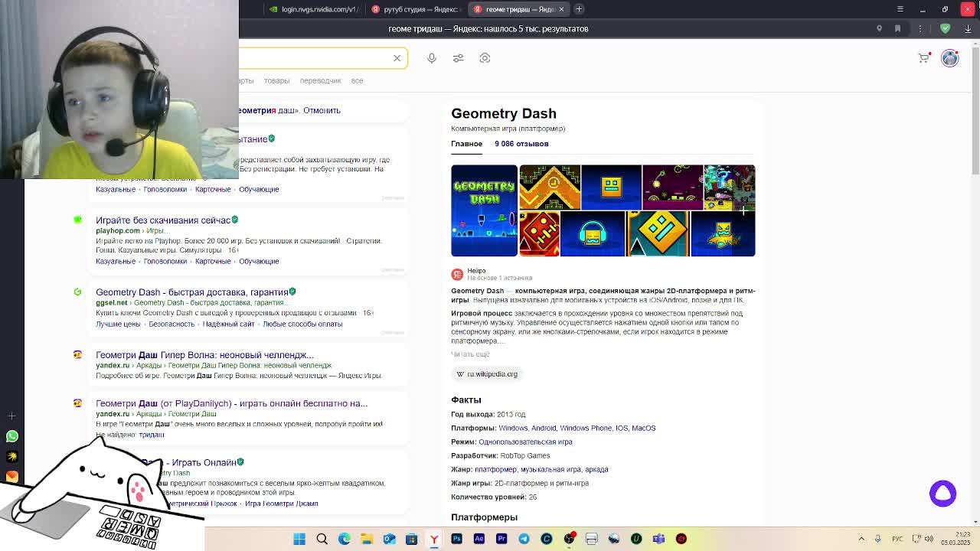Screen dimensions: 980x551
Task: Click Yandex Browser taskbar icon
Action: coord(434,539)
